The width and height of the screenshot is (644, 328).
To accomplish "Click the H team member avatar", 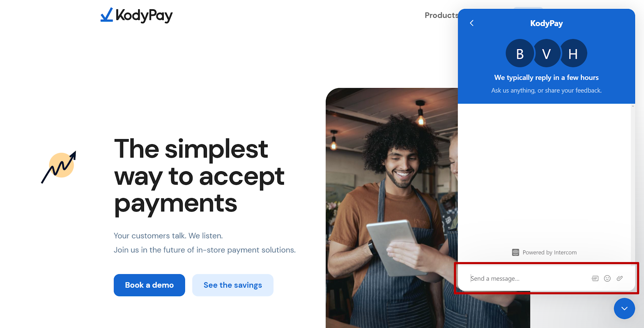I will [x=573, y=53].
